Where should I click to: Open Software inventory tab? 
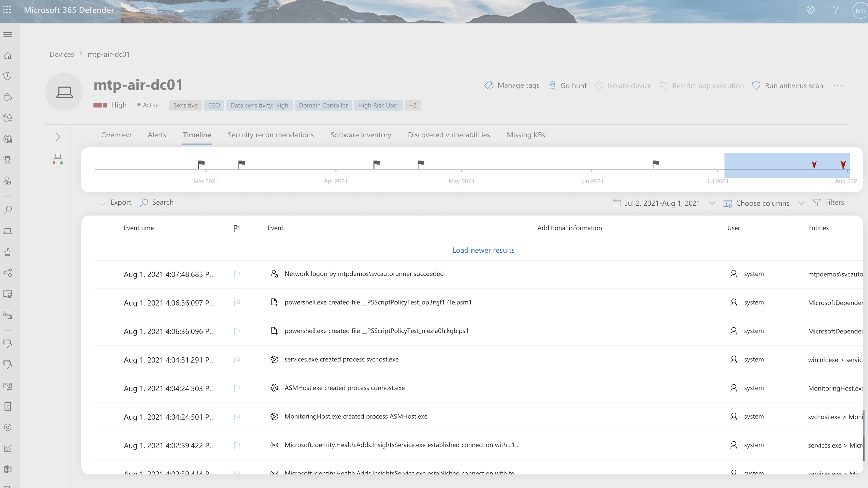point(361,135)
